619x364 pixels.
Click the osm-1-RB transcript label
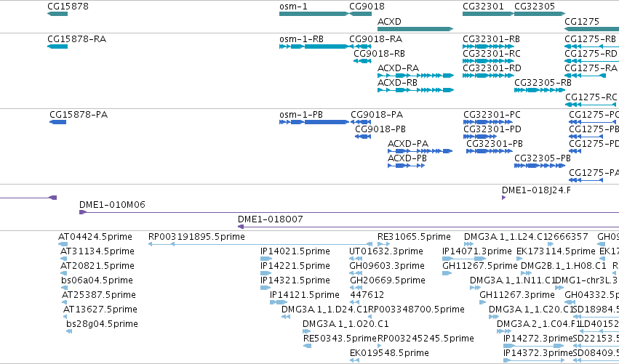[302, 39]
